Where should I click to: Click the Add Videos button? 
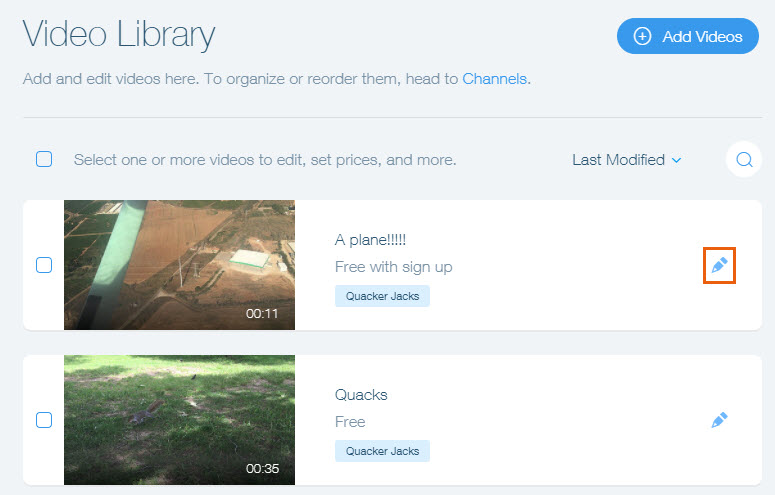688,36
